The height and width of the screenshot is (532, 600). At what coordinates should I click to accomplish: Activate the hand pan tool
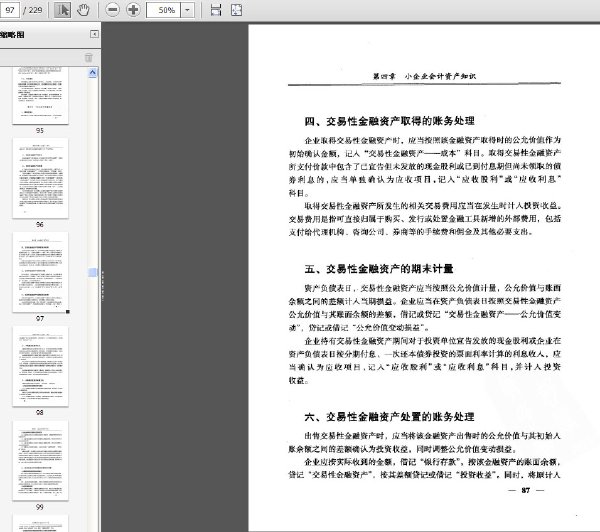pyautogui.click(x=83, y=10)
